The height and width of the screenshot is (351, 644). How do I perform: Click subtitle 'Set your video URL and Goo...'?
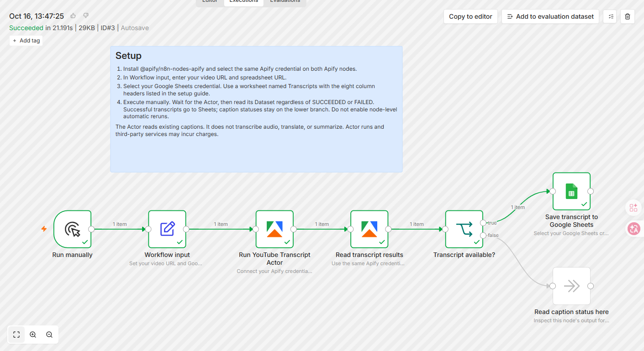pos(165,263)
